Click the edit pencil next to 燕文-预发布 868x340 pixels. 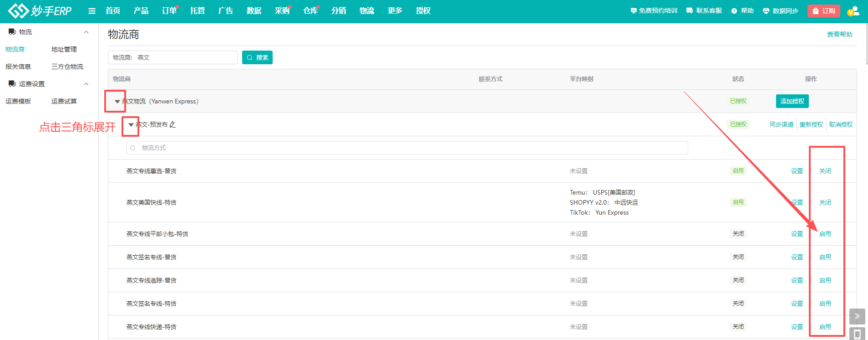(x=173, y=124)
